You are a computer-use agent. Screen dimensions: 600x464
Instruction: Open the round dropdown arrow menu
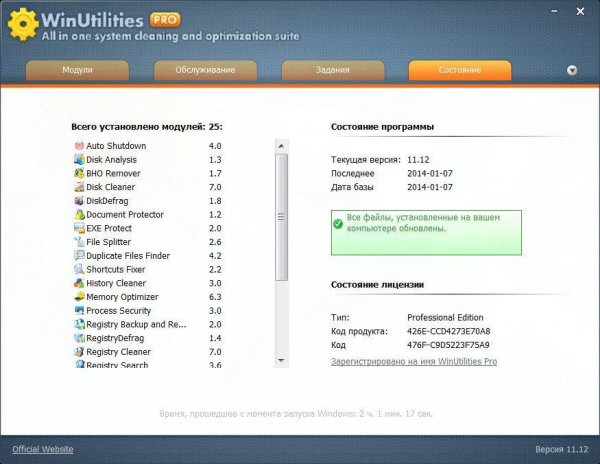click(572, 70)
